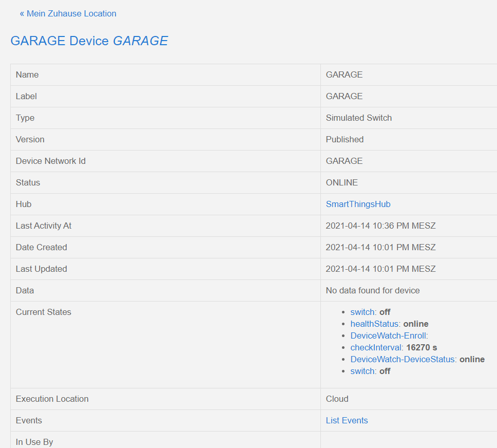Click the In Use By row label
The width and height of the screenshot is (497, 448).
(34, 442)
